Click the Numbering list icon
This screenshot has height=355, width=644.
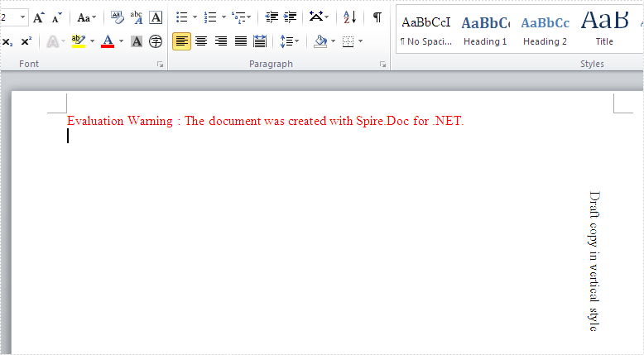click(210, 17)
